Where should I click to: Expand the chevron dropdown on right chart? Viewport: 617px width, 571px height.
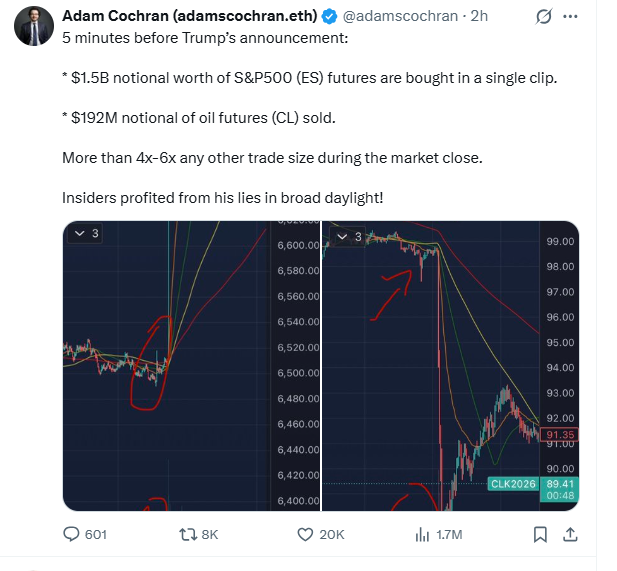[343, 237]
